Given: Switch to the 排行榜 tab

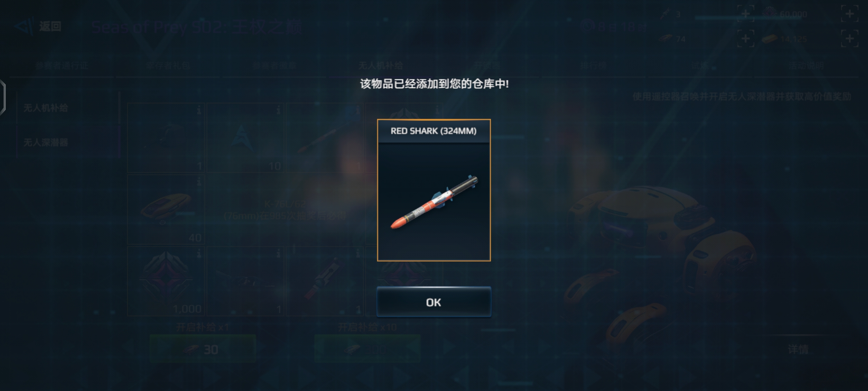Looking at the screenshot, I should click(x=593, y=66).
